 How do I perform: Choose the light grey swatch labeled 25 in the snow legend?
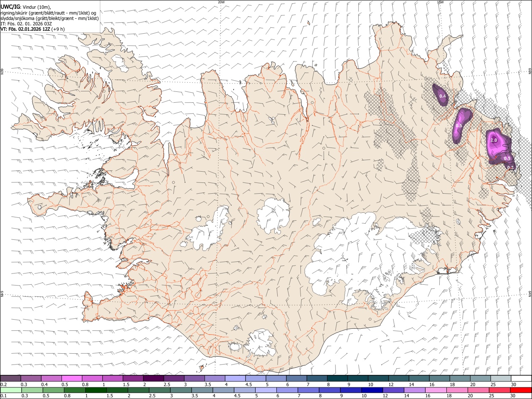501,378
